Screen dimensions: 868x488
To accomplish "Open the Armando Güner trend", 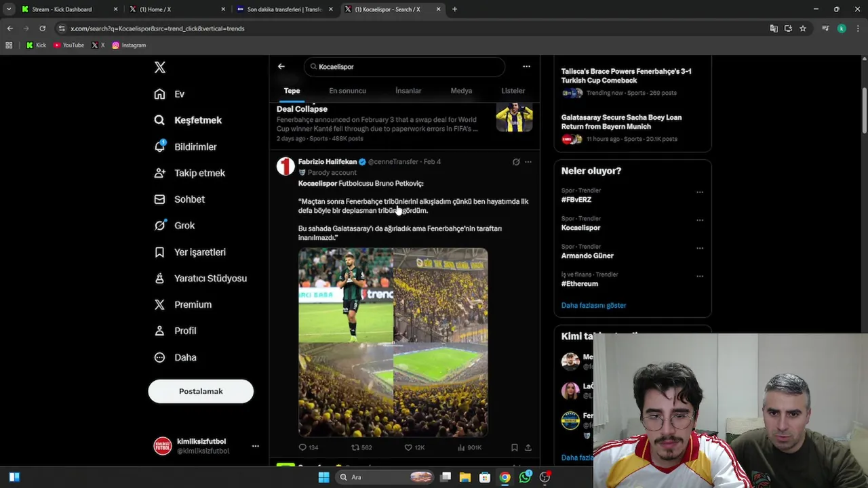I will (x=587, y=256).
